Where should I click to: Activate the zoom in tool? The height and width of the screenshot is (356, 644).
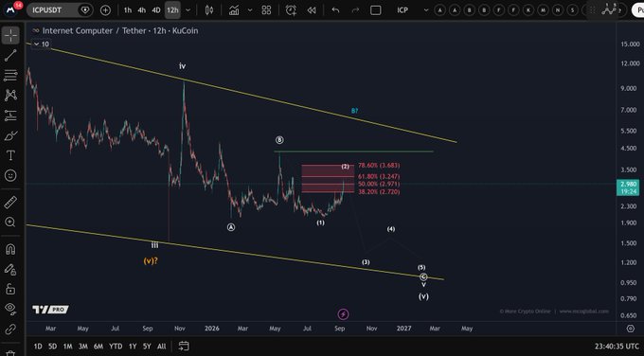(x=10, y=222)
